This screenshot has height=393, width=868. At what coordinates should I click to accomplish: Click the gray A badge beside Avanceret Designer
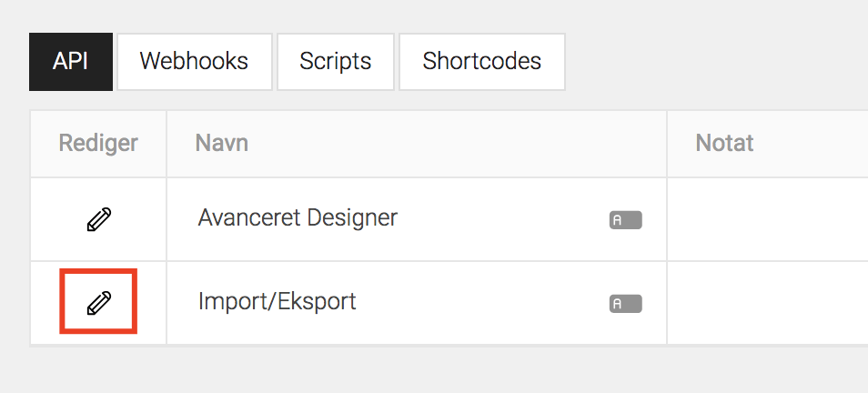pos(626,220)
